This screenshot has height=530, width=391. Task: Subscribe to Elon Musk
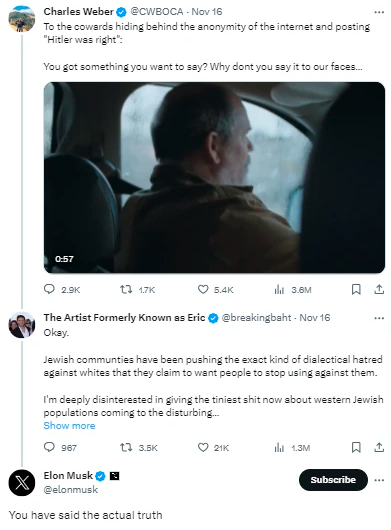pos(333,480)
